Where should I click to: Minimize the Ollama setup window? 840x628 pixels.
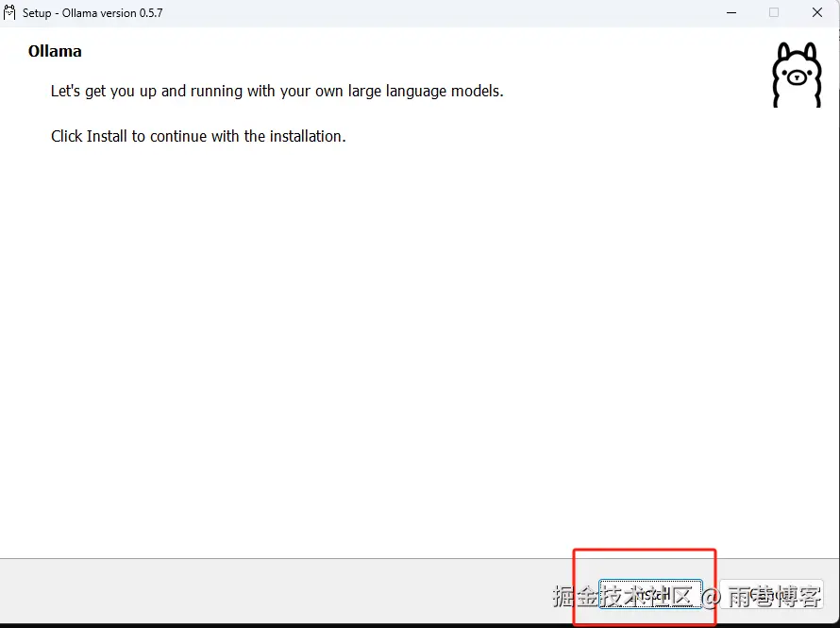point(731,12)
